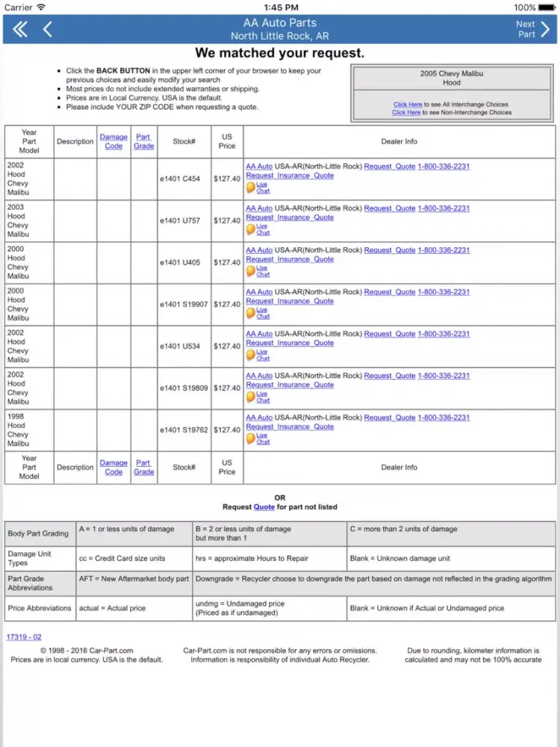
Task: Open Part Grade link in top header
Action: 143,141
